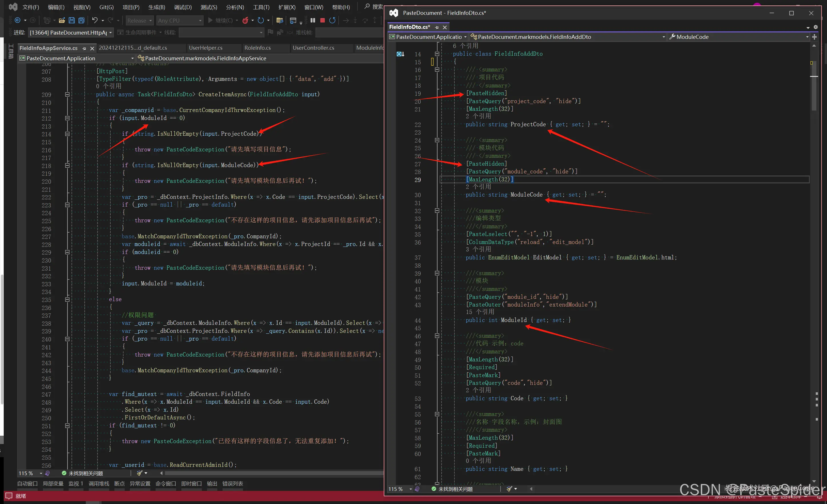Open the Release configuration dropdown

click(140, 21)
